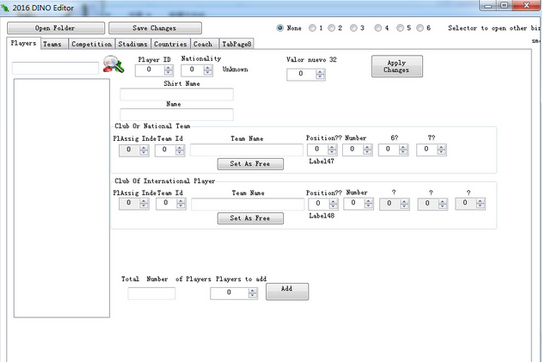
Task: Select radio button 4
Action: pyautogui.click(x=378, y=28)
